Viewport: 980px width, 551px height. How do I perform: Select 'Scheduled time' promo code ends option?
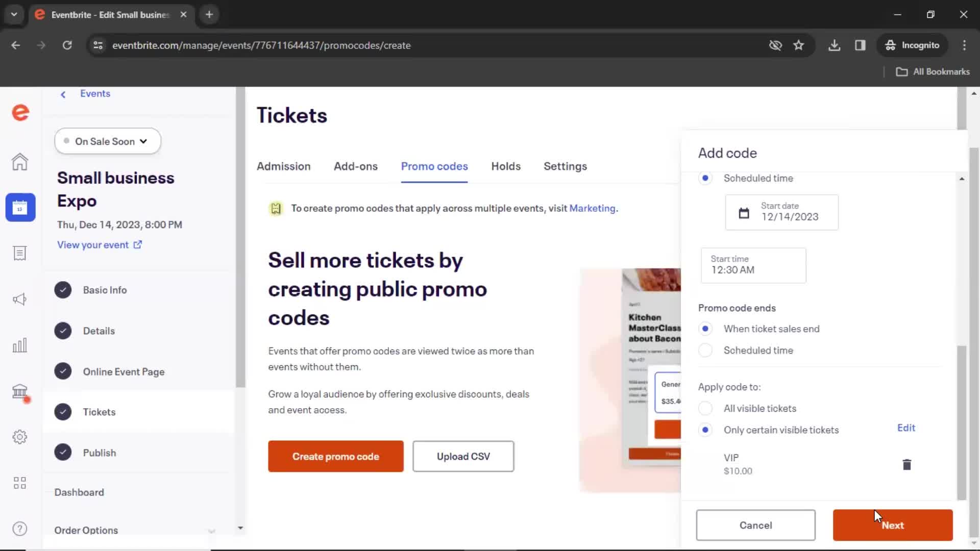(x=705, y=350)
